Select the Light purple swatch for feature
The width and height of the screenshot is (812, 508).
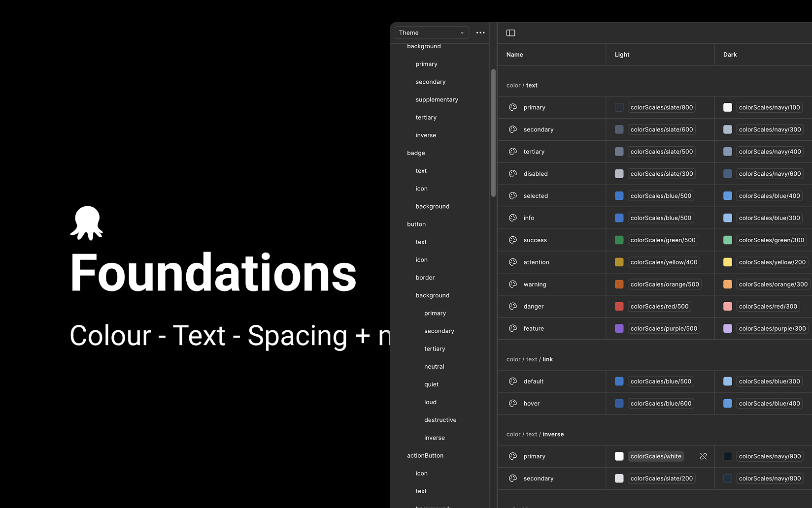coord(619,328)
